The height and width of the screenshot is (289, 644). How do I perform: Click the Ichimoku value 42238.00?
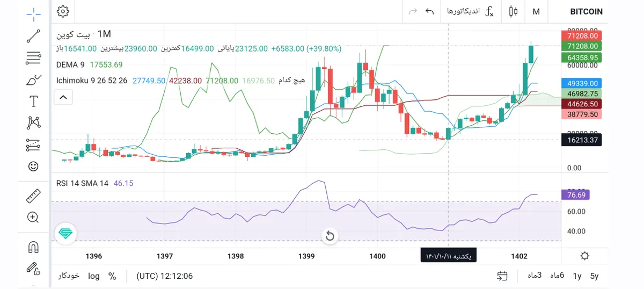pyautogui.click(x=185, y=81)
